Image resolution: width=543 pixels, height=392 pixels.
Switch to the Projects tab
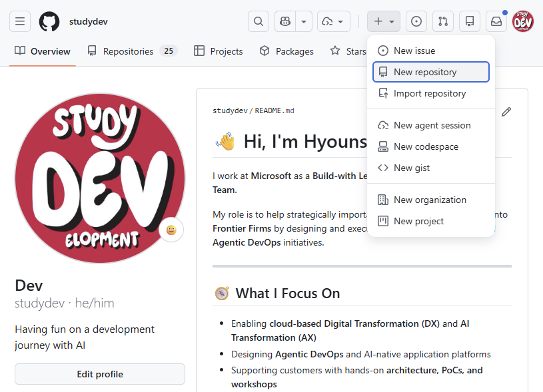pyautogui.click(x=218, y=51)
